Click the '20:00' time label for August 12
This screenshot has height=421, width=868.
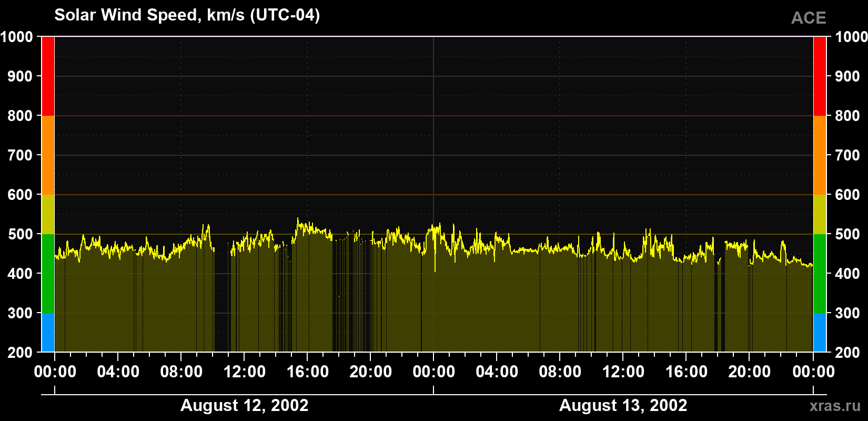pos(370,372)
